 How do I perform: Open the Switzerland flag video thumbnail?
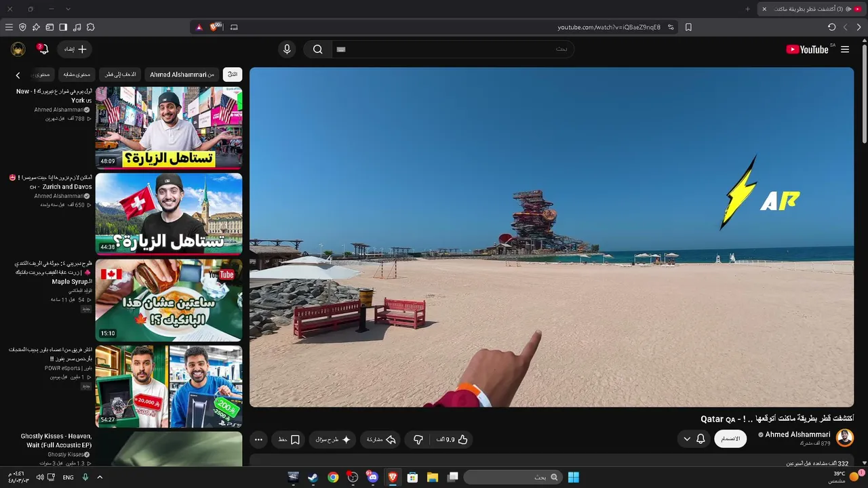click(x=169, y=213)
